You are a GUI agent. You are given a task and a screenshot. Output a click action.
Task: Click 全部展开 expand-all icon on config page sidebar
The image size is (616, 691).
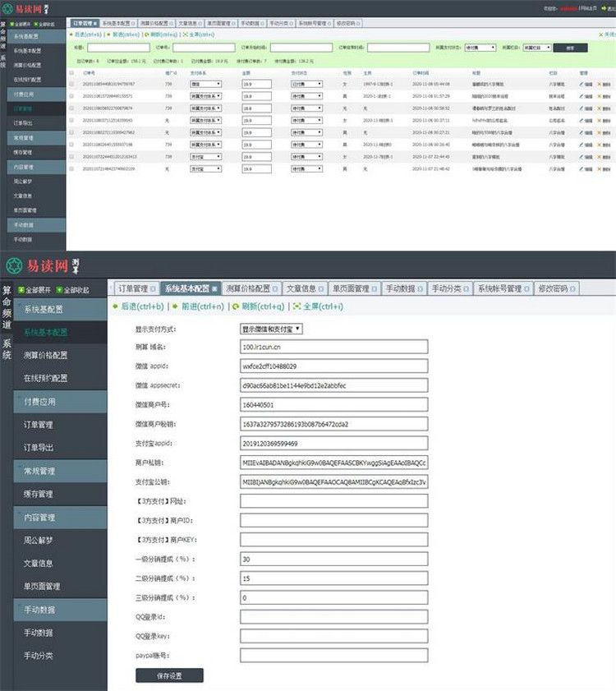tap(21, 290)
